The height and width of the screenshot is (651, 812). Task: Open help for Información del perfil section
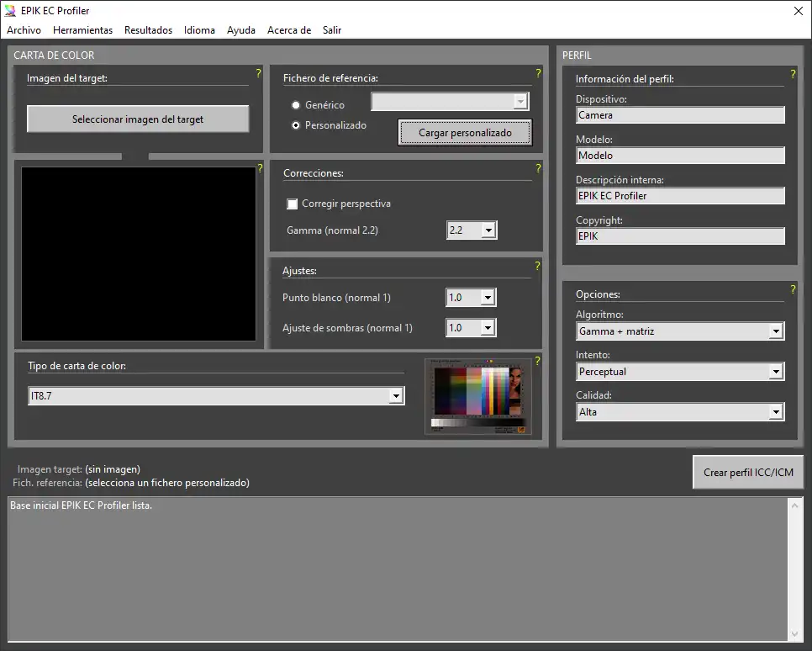[x=793, y=74]
